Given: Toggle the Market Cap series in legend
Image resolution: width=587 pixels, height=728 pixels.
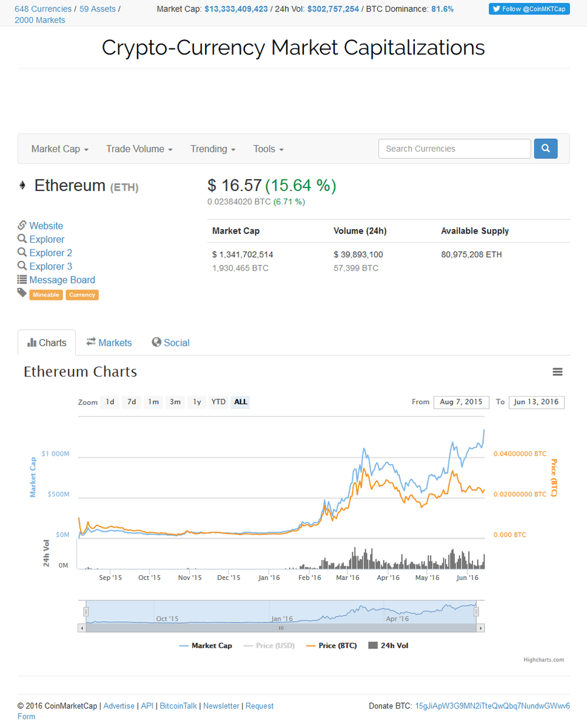Looking at the screenshot, I should pos(206,645).
